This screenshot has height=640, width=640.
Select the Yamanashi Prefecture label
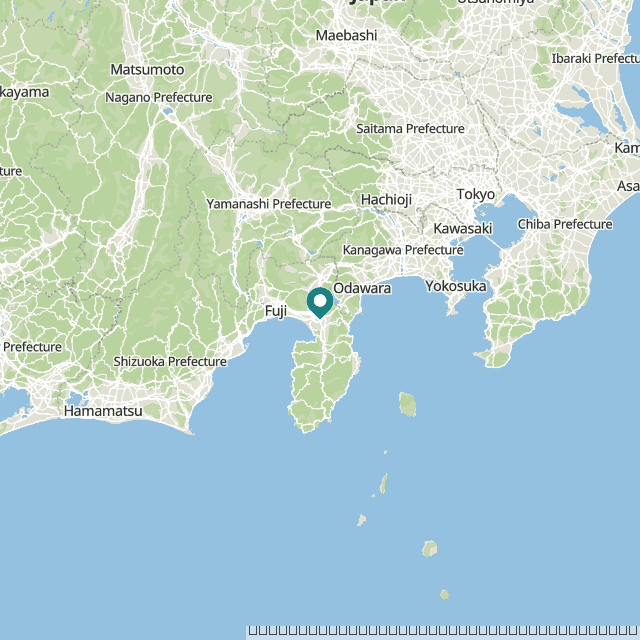(x=269, y=204)
